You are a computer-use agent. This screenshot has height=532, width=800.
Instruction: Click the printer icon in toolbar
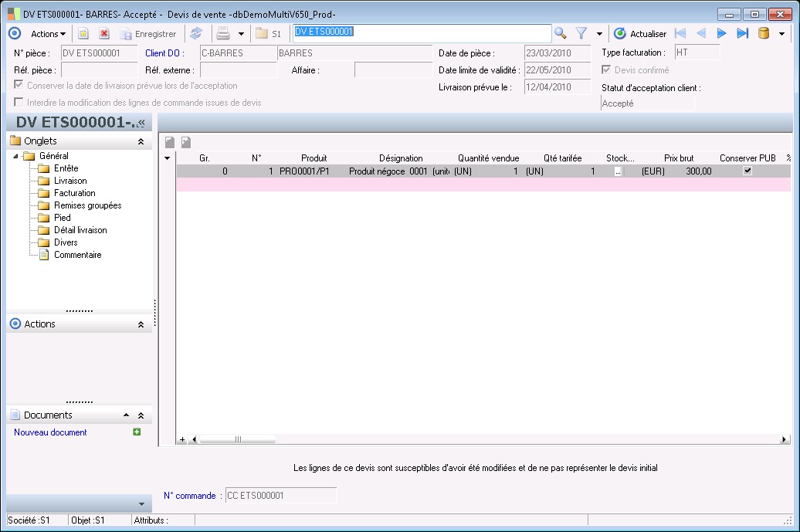pyautogui.click(x=222, y=33)
